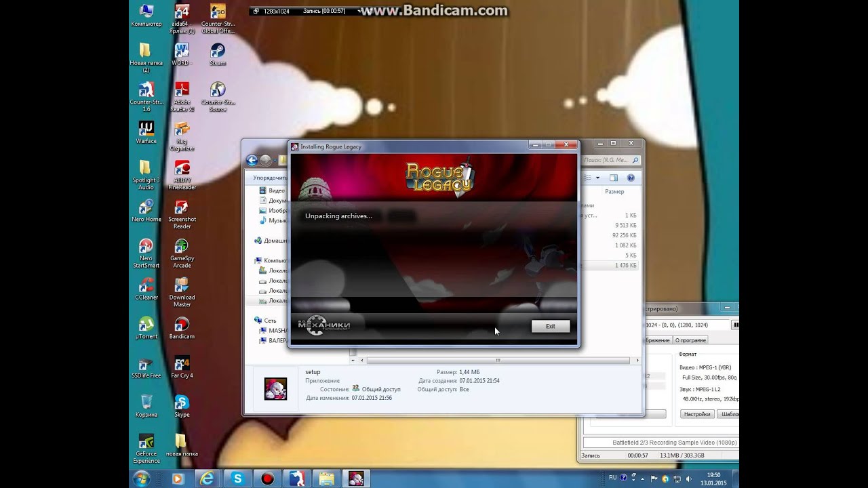
Task: Launch Warface desktop icon
Action: [x=146, y=132]
